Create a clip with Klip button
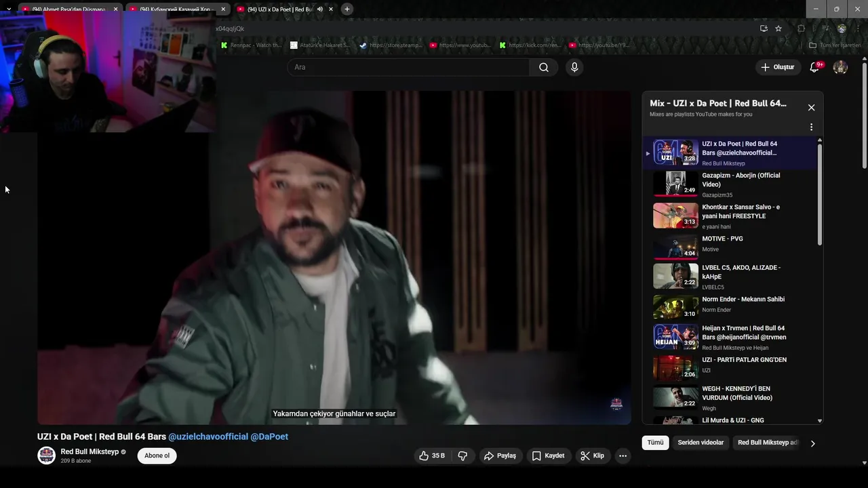The image size is (868, 488). tap(592, 455)
